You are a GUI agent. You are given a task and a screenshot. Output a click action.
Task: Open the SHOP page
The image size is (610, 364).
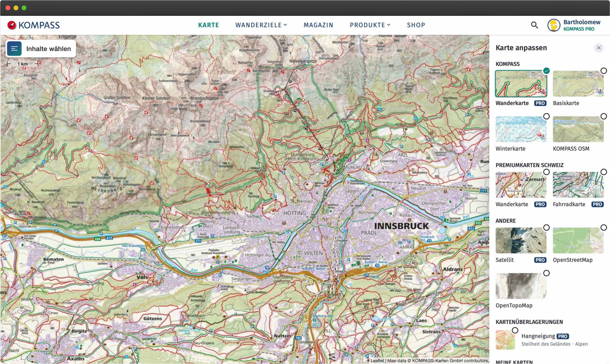416,25
